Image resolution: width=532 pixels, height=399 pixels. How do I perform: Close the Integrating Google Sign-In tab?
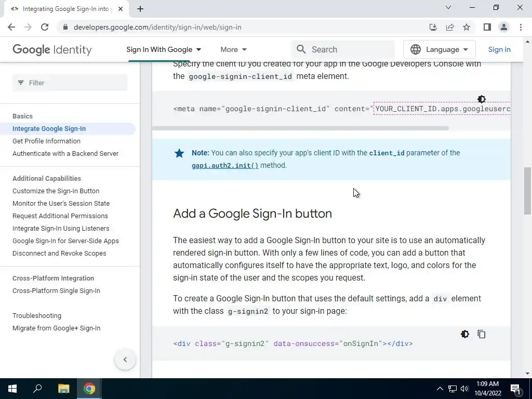coord(121,9)
